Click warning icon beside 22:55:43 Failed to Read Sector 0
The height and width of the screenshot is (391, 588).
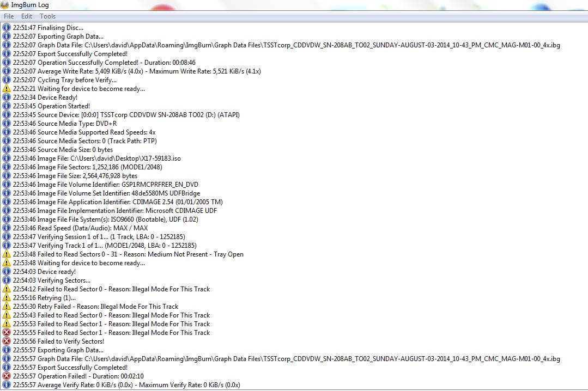click(7, 315)
